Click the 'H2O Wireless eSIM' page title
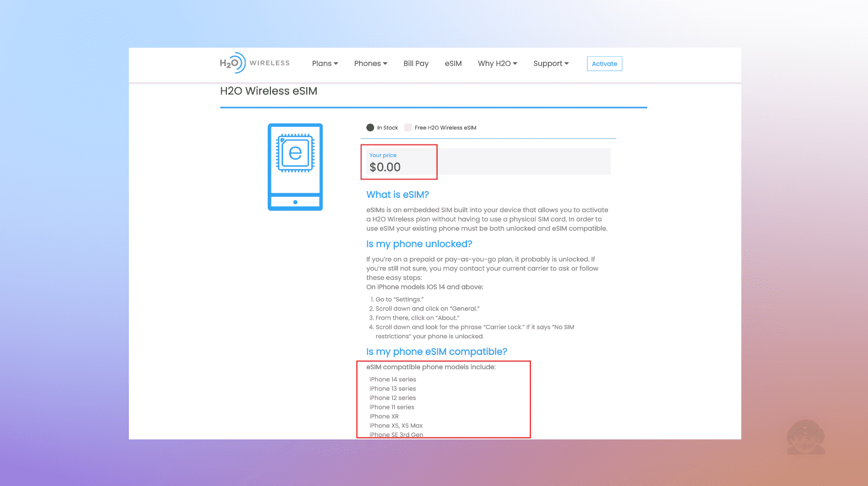The image size is (868, 486). point(269,91)
